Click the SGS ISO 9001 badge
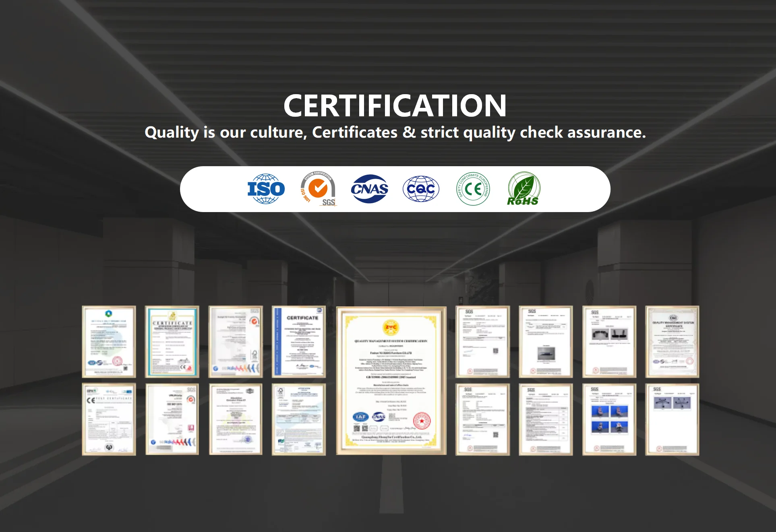This screenshot has width=776, height=532. (x=318, y=189)
